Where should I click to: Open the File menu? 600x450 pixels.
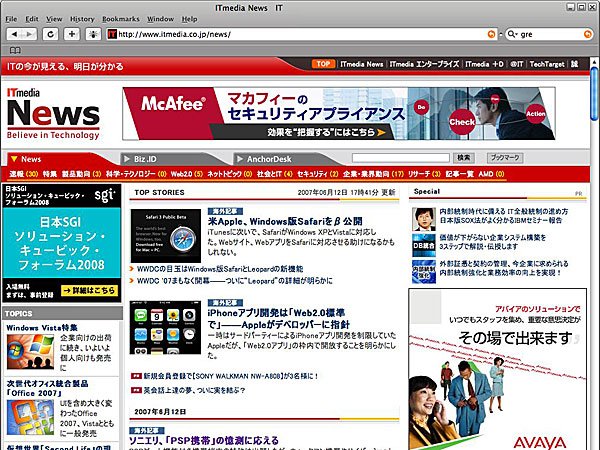pos(11,19)
